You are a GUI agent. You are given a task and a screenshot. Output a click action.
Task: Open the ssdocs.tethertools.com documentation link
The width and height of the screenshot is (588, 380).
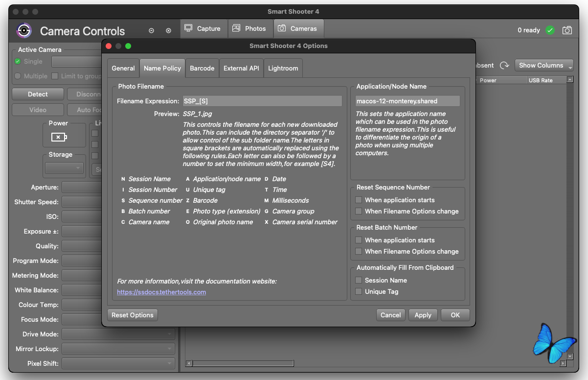click(x=161, y=292)
